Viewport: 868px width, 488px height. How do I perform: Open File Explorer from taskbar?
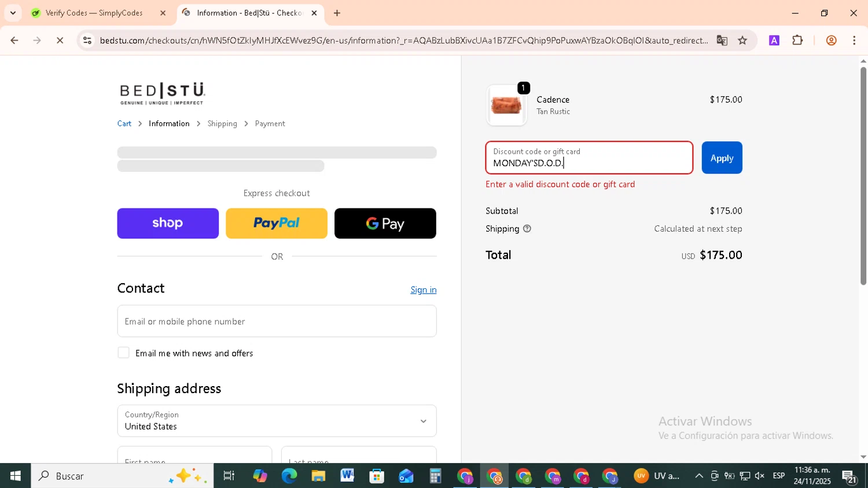click(318, 476)
